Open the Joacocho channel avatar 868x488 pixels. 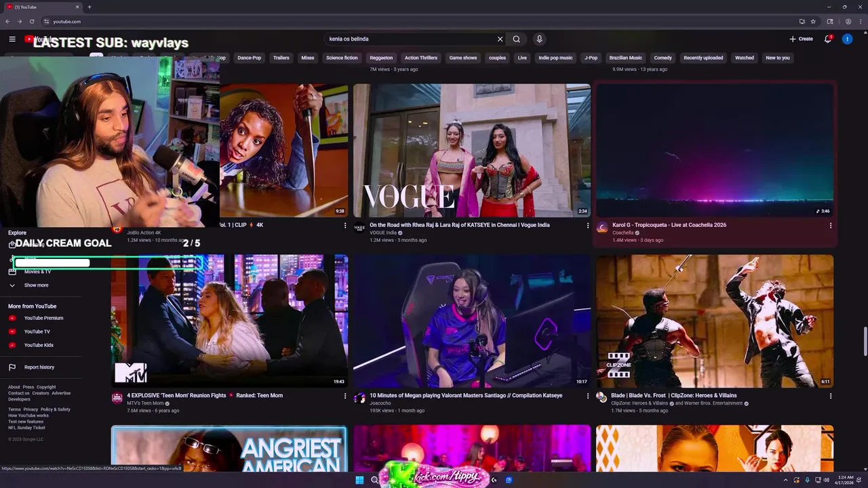click(x=359, y=398)
